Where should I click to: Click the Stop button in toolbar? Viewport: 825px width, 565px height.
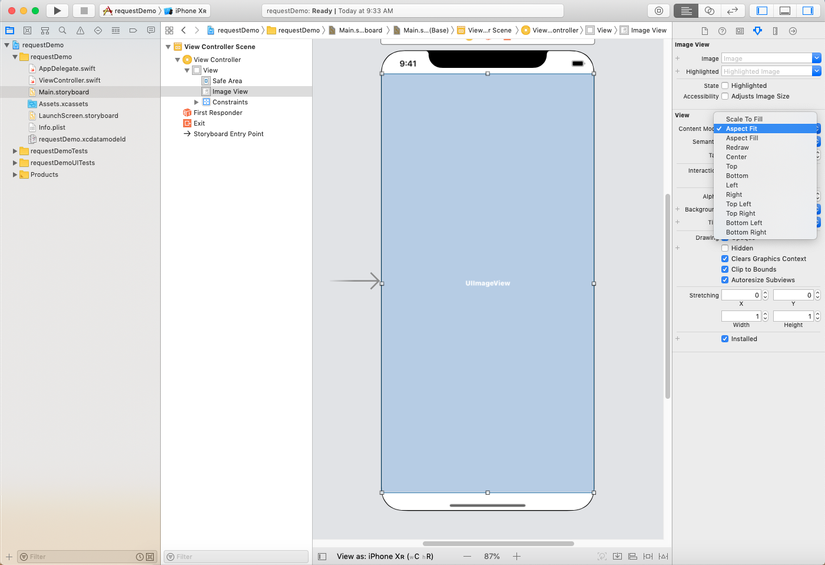click(84, 11)
